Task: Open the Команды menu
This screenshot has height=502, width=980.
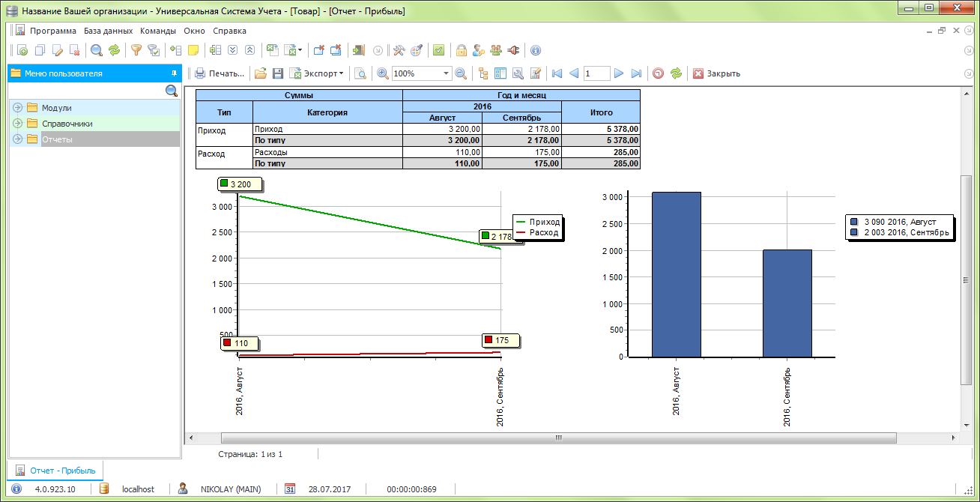Action: coord(158,31)
